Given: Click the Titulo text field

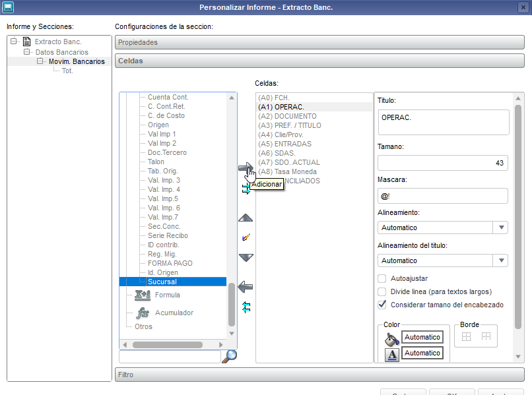Looking at the screenshot, I should [443, 122].
